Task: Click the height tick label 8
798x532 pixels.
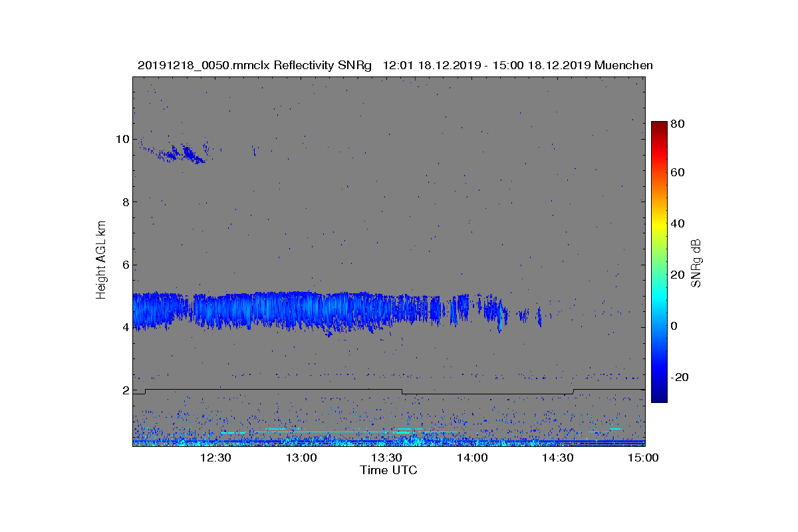Action: pos(125,202)
